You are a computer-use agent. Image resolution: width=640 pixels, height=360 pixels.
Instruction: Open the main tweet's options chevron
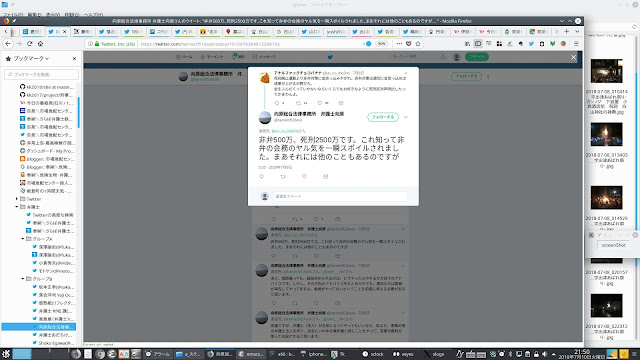406,117
